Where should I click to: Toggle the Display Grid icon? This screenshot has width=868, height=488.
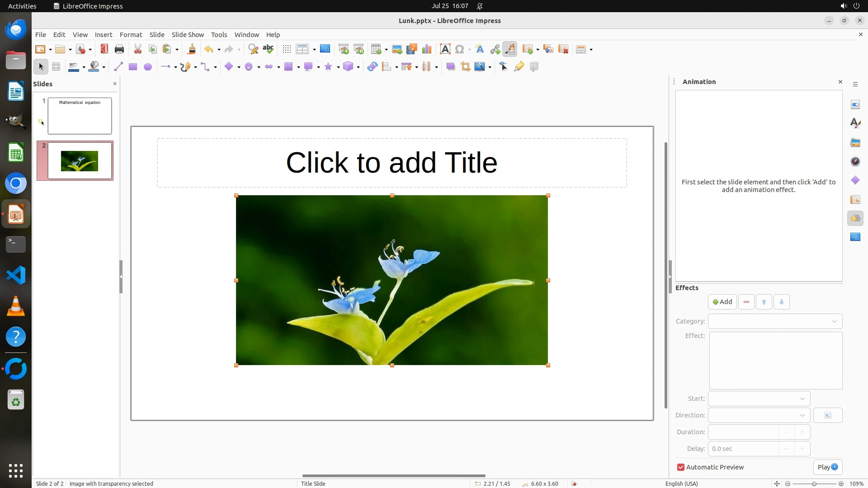(x=287, y=49)
